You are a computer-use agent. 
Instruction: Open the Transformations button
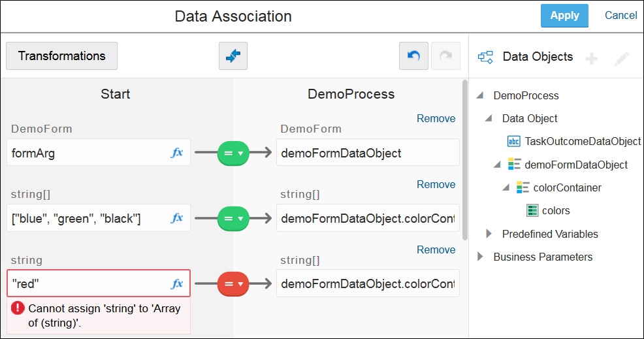tap(61, 56)
